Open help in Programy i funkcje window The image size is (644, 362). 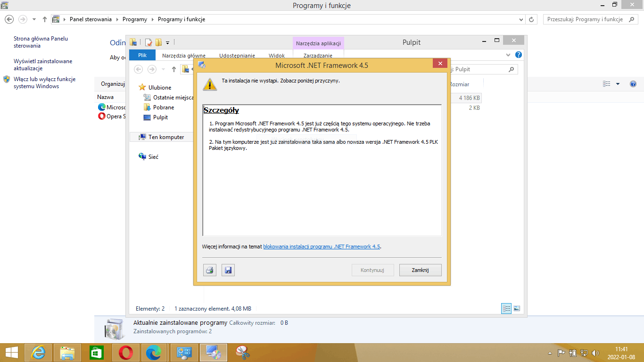coord(633,84)
